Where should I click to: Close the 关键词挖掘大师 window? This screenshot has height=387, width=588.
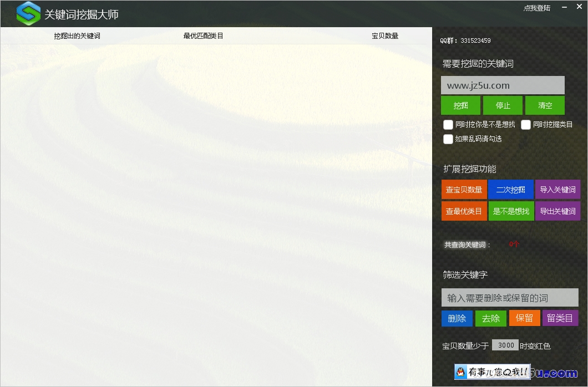(579, 7)
